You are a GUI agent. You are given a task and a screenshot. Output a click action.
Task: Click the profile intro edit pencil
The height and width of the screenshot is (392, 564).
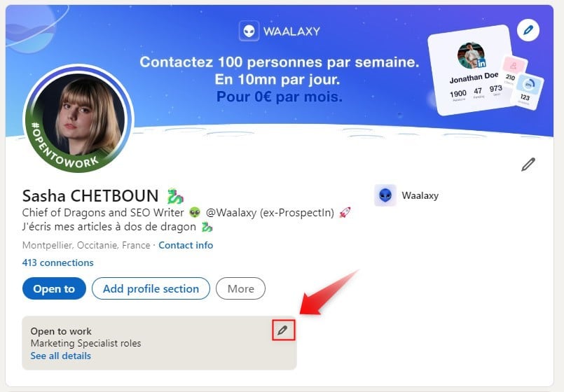[528, 164]
